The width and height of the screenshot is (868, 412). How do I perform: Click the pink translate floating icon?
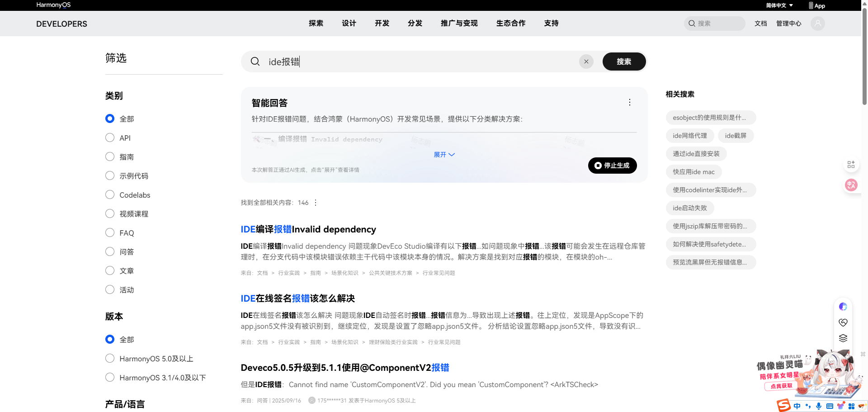point(851,185)
